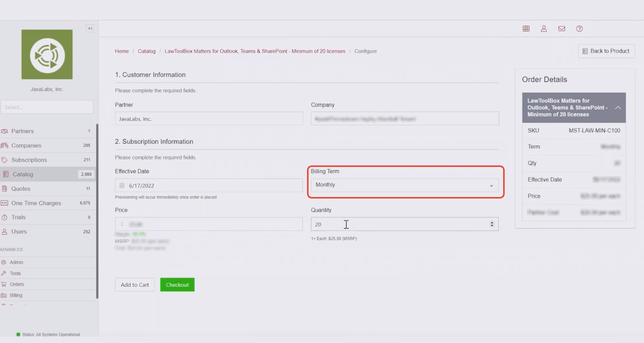
Task: Click the Admin gear icon
Action: pos(4,262)
